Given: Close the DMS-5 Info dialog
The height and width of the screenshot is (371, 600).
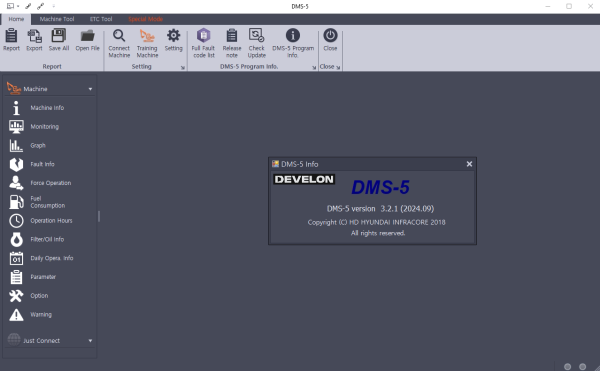Looking at the screenshot, I should click(469, 164).
